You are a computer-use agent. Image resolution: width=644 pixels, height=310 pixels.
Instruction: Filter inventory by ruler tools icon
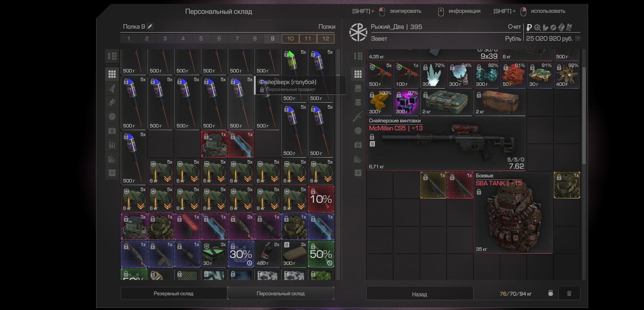click(x=358, y=159)
